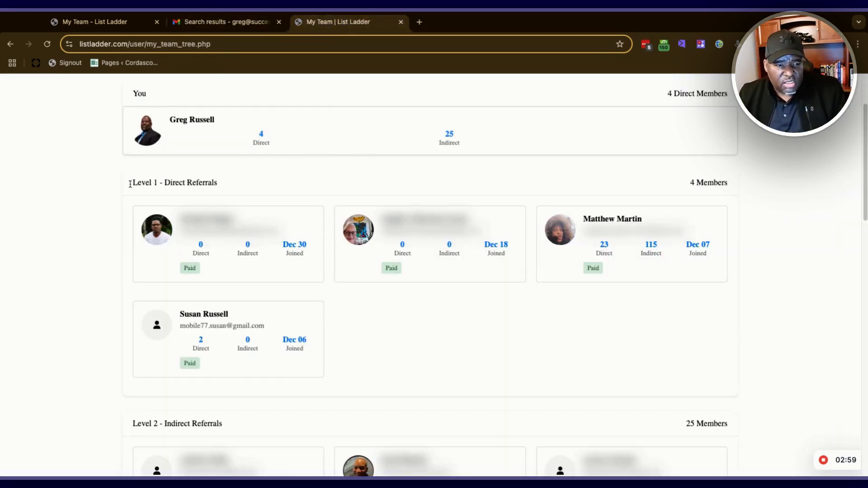Click Paid badge on Dec 18 member card
Viewport: 868px width, 488px height.
(x=392, y=268)
